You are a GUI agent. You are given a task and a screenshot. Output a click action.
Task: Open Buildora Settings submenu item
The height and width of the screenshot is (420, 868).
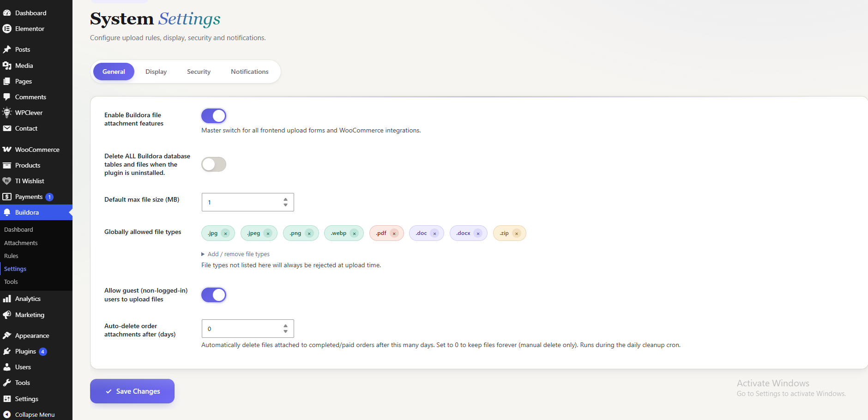click(x=15, y=269)
